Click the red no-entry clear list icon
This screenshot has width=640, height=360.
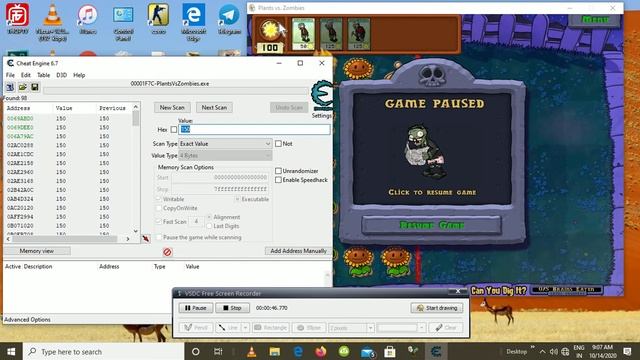167,252
